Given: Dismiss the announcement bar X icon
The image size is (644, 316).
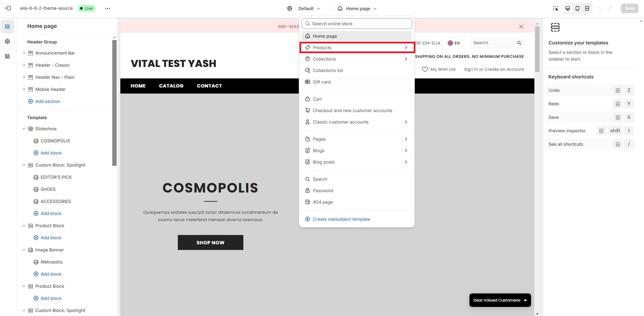Looking at the screenshot, I should coord(521,27).
